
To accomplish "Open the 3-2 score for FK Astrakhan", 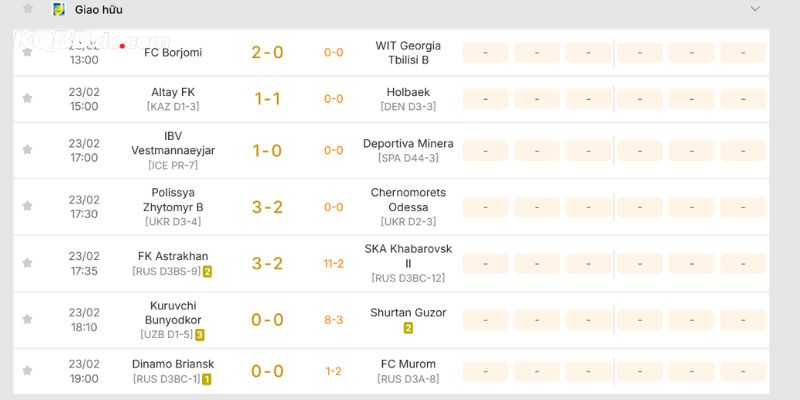I will tap(267, 263).
